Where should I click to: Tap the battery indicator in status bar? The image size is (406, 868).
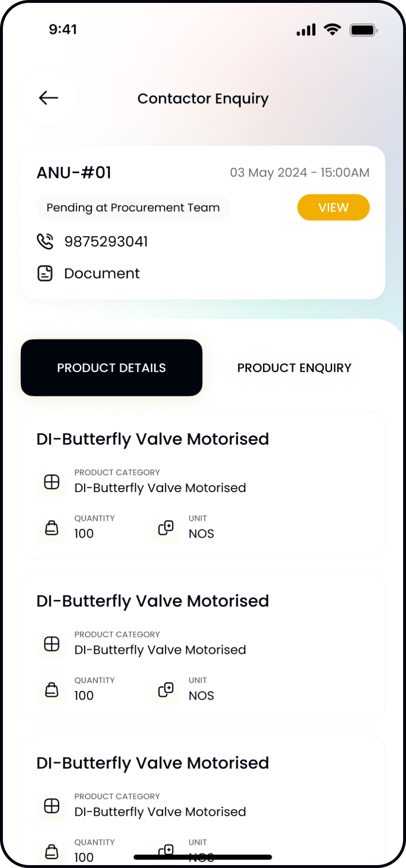(363, 30)
